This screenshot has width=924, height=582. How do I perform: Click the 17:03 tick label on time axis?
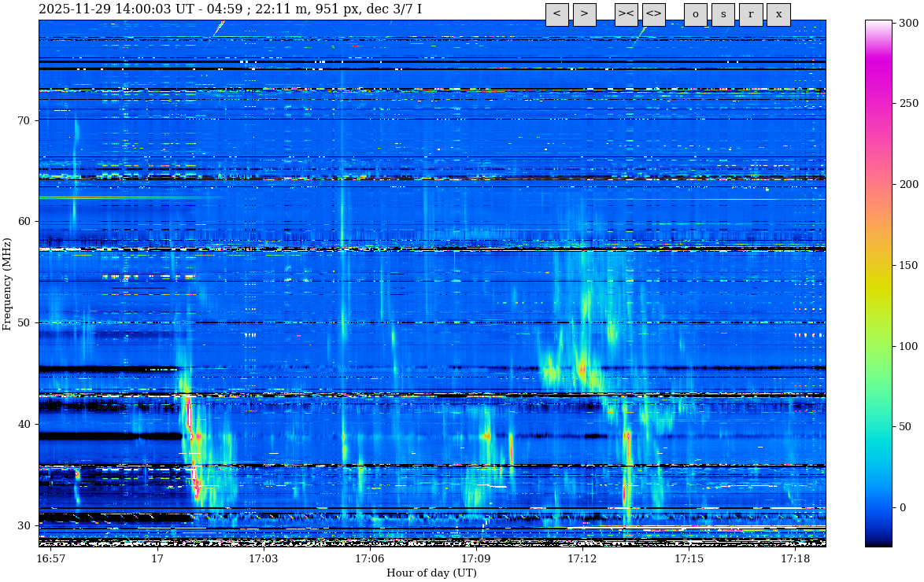pyautogui.click(x=264, y=558)
